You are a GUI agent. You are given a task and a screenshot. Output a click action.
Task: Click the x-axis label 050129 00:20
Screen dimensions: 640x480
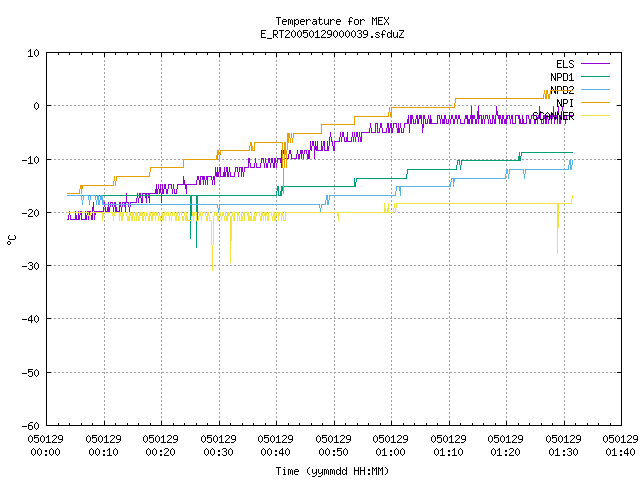tap(160, 445)
